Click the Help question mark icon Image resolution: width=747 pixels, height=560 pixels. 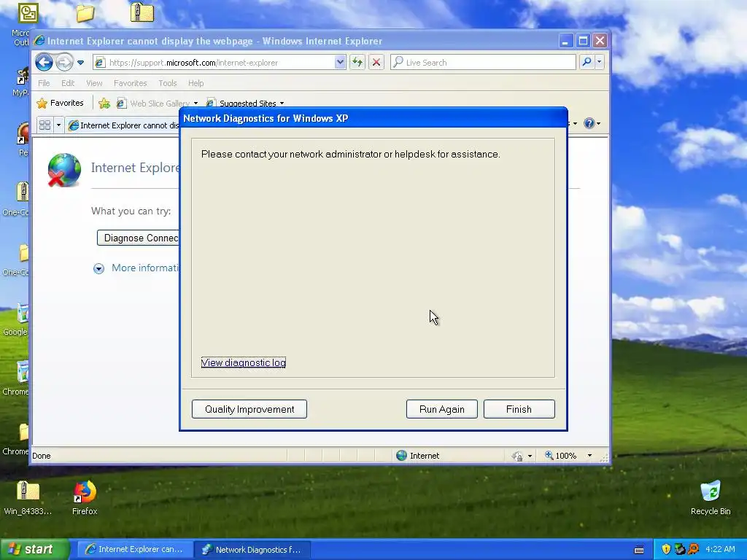tap(589, 123)
